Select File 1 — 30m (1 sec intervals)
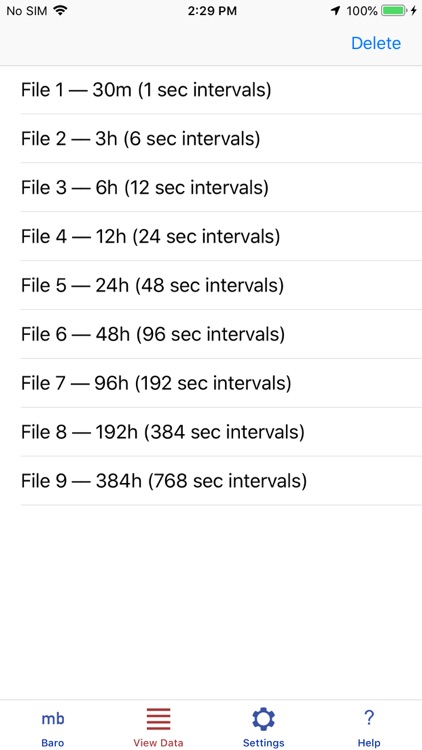Viewport: 422px width, 750px height. click(211, 90)
